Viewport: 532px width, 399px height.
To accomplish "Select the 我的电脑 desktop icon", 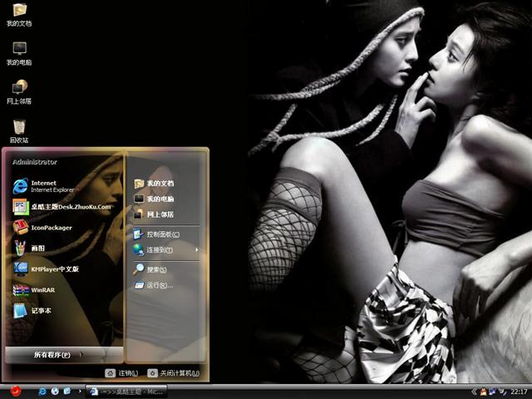I will click(x=19, y=53).
